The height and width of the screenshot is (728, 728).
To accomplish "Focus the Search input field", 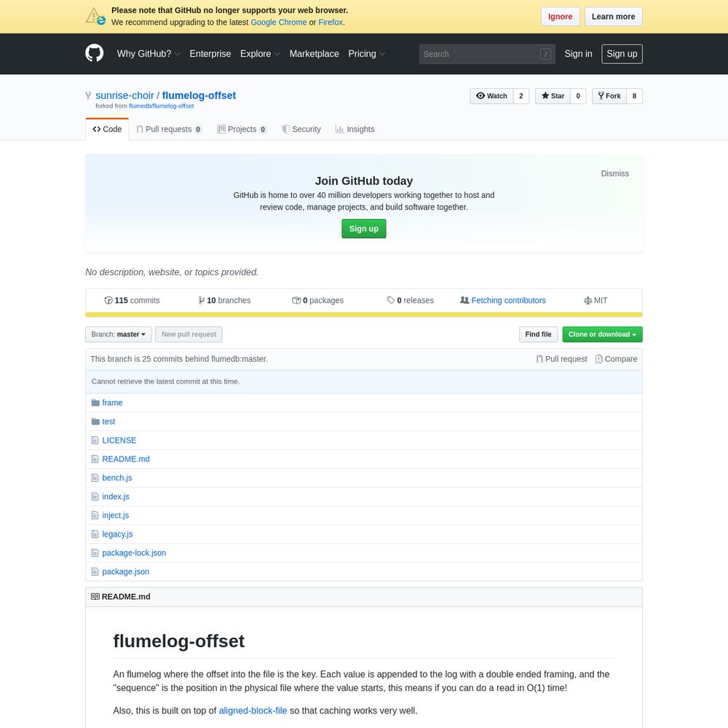I will (487, 54).
